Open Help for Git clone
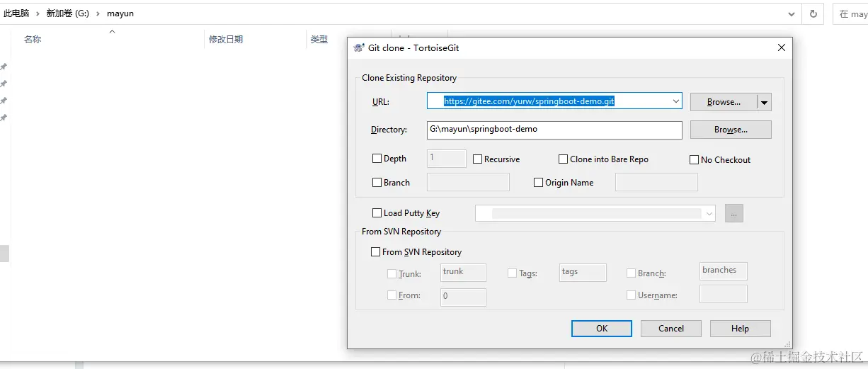868x369 pixels. (740, 329)
